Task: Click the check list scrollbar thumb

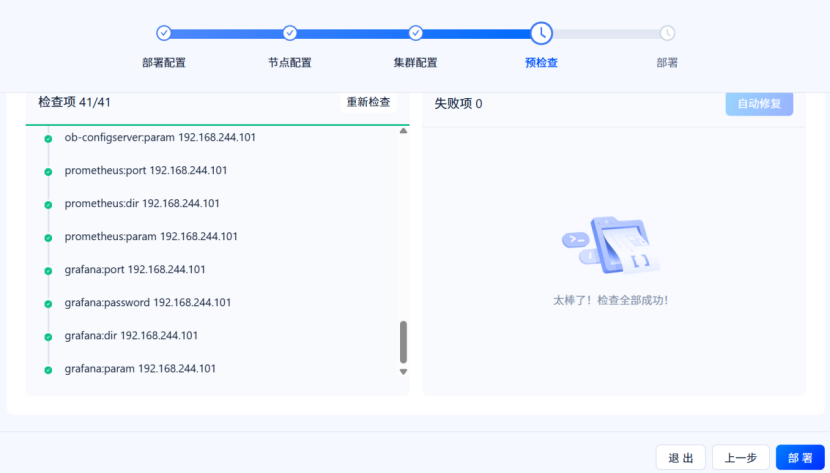Action: (x=403, y=342)
